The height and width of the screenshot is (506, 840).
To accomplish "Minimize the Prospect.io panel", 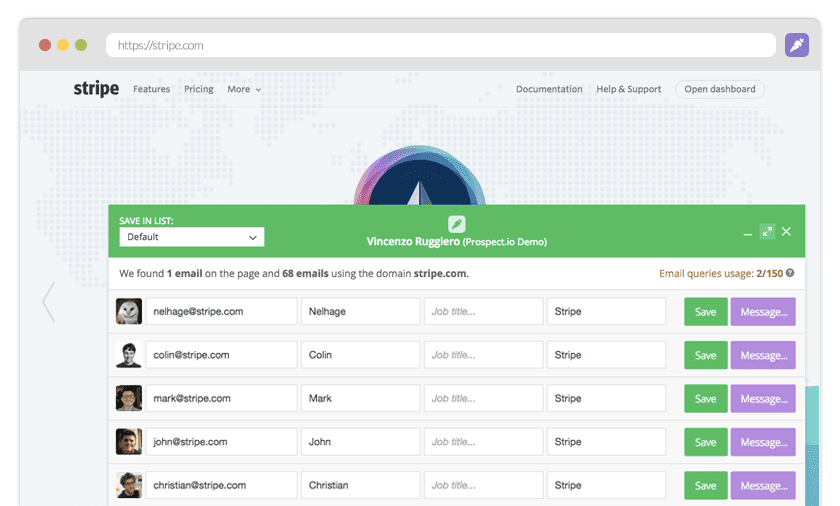I will (x=748, y=232).
